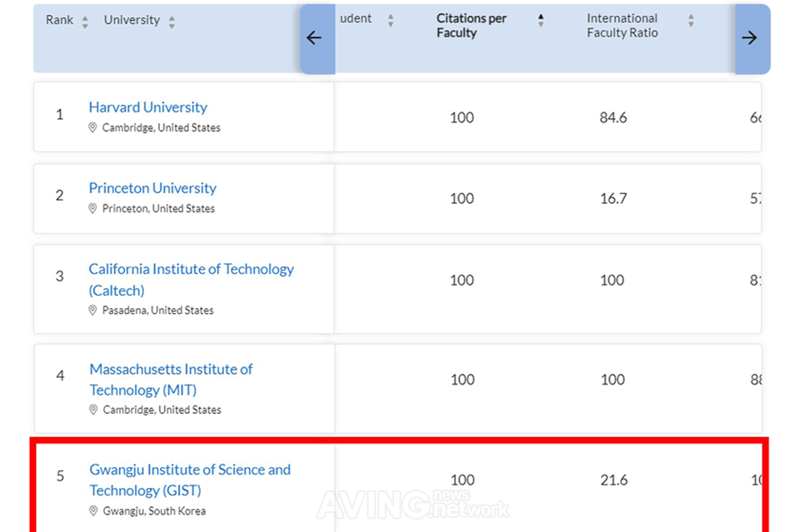Click 'Pasadena, United States' location text
This screenshot has height=532, width=800.
coord(157,310)
